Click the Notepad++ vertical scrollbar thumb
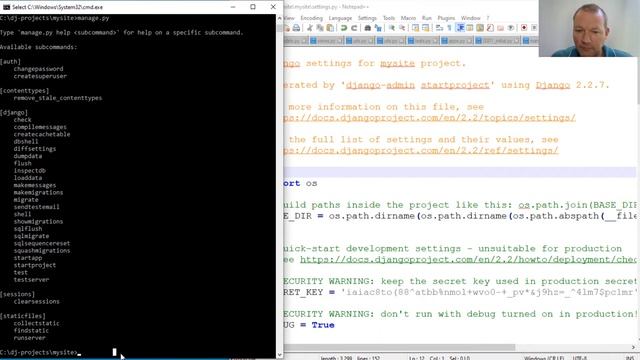Viewport: 640px width, 360px height. (x=638, y=80)
